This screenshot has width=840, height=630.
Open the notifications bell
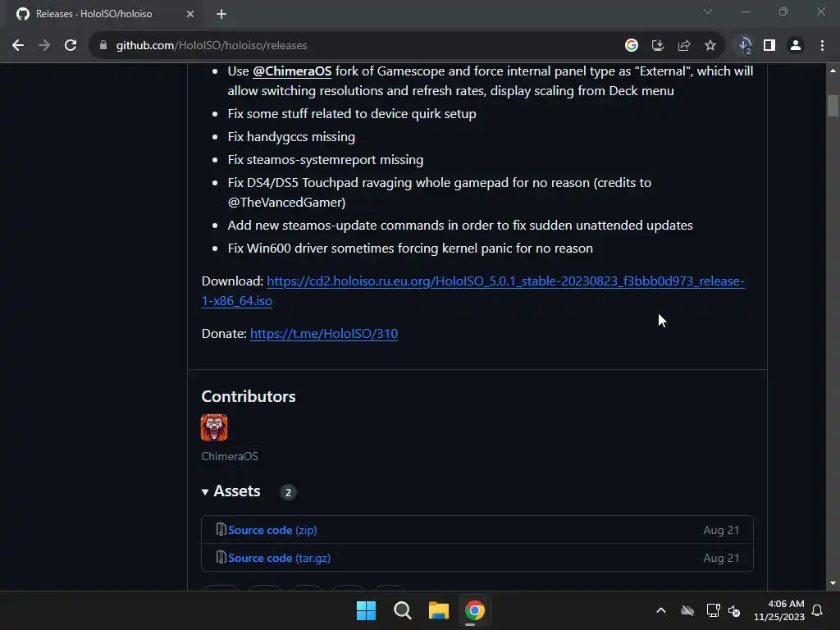click(x=818, y=610)
